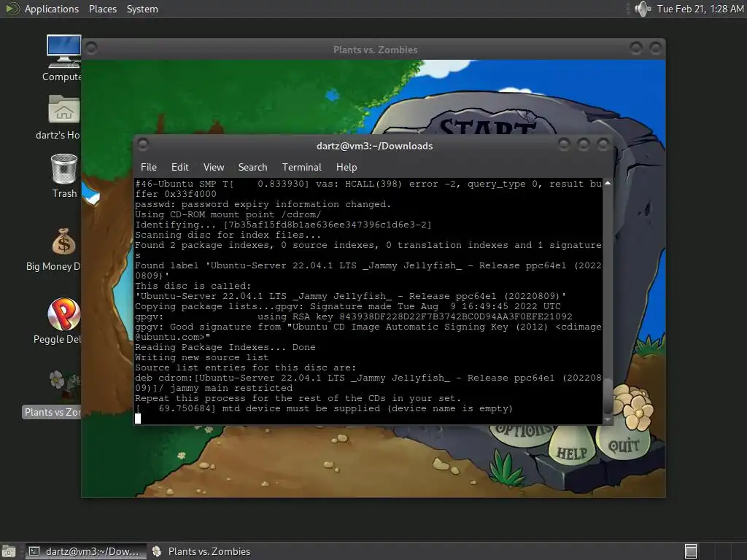This screenshot has width=747, height=560.
Task: Click the show desktop icon in bottom panel
Action: [x=8, y=551]
